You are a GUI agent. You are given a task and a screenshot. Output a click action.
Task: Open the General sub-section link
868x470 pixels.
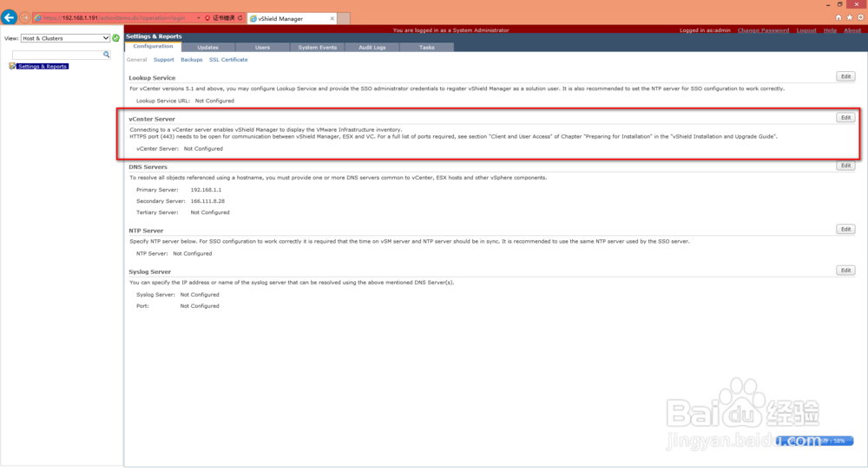coord(137,60)
